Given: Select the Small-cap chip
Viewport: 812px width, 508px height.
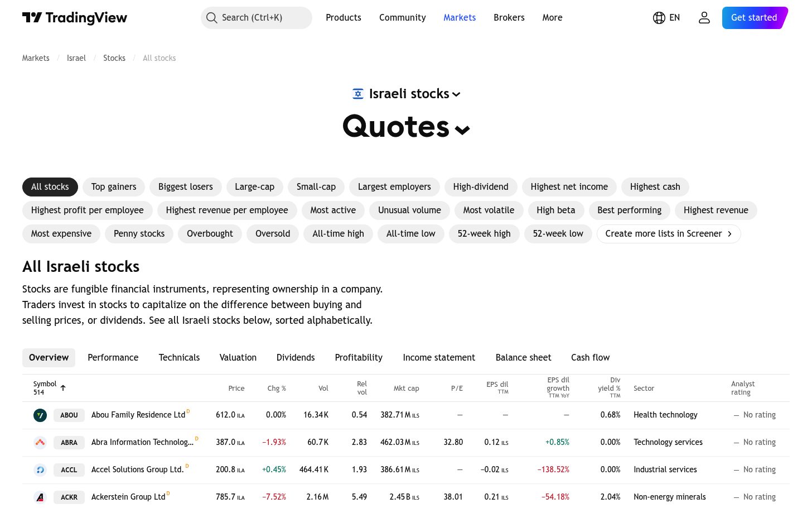Looking at the screenshot, I should pos(316,187).
